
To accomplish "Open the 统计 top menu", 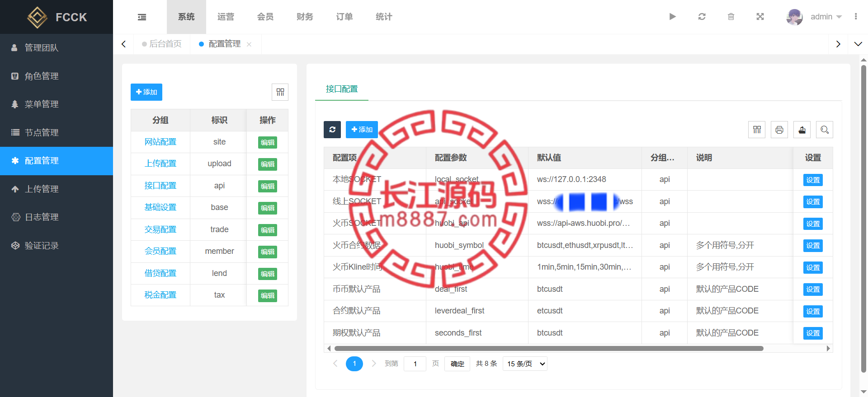I will (x=384, y=17).
